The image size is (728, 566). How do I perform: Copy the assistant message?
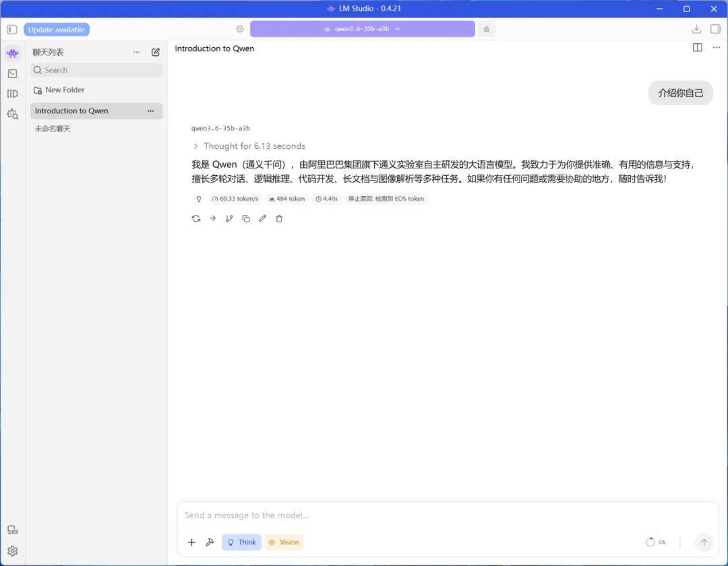pyautogui.click(x=246, y=218)
